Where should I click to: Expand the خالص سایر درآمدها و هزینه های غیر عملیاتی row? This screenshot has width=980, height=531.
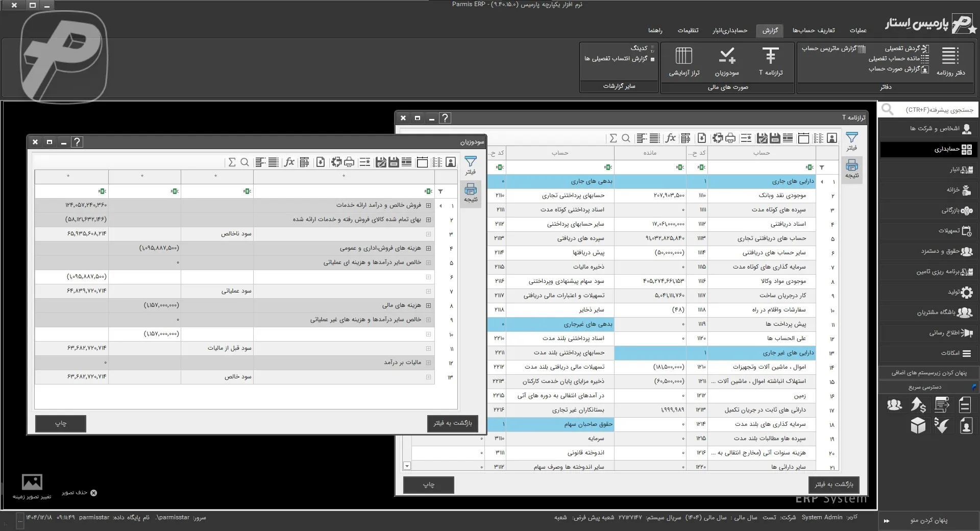click(428, 320)
